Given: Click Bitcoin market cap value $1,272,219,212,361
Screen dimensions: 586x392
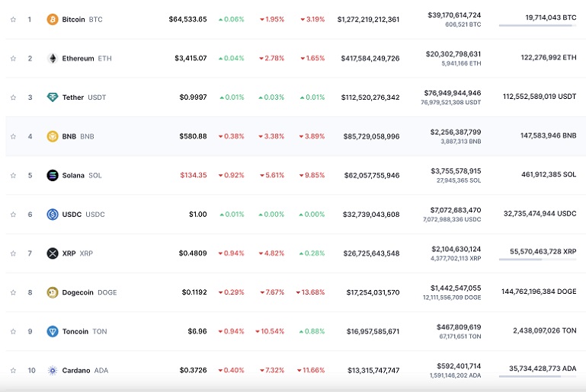Looking at the screenshot, I should [x=368, y=19].
